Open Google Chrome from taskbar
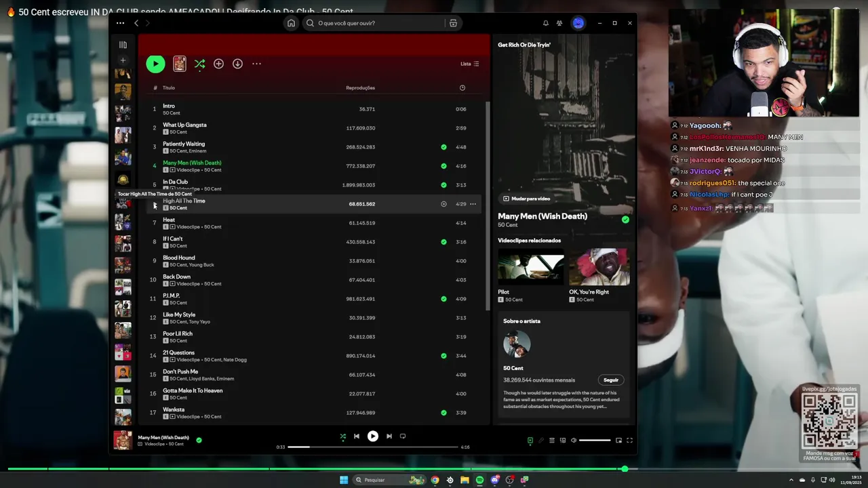The height and width of the screenshot is (488, 868). [x=435, y=480]
